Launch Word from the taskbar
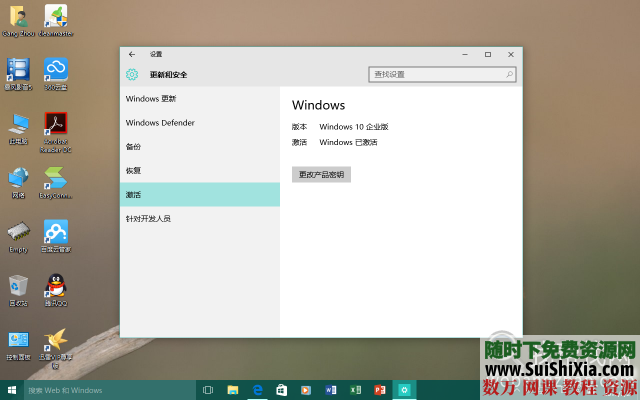This screenshot has height=400, width=640. [331, 390]
